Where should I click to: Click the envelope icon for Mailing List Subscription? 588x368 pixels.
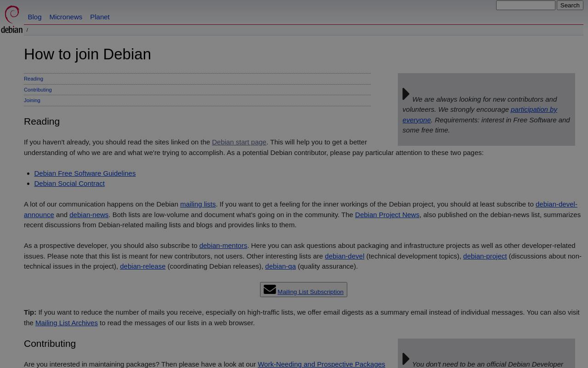(270, 289)
